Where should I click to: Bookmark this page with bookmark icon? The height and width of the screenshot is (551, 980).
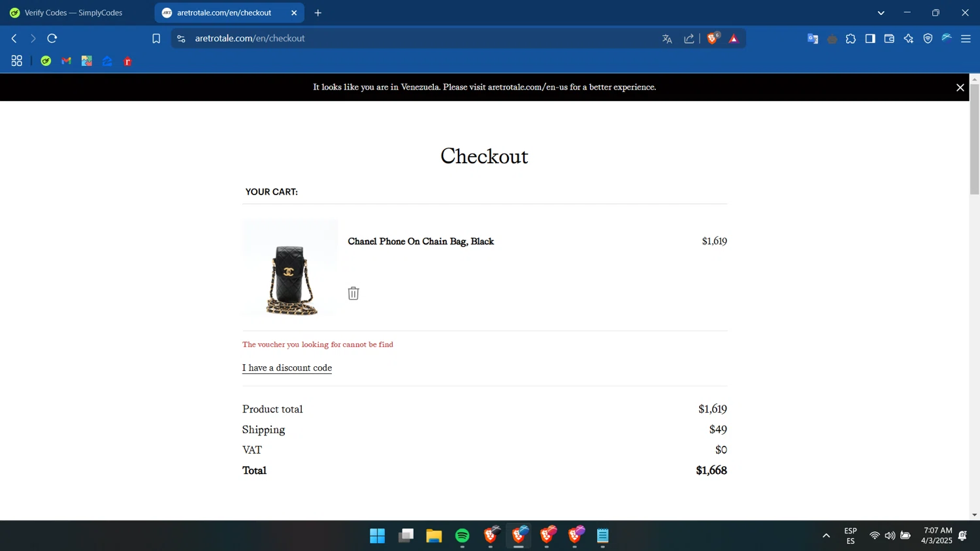point(156,39)
